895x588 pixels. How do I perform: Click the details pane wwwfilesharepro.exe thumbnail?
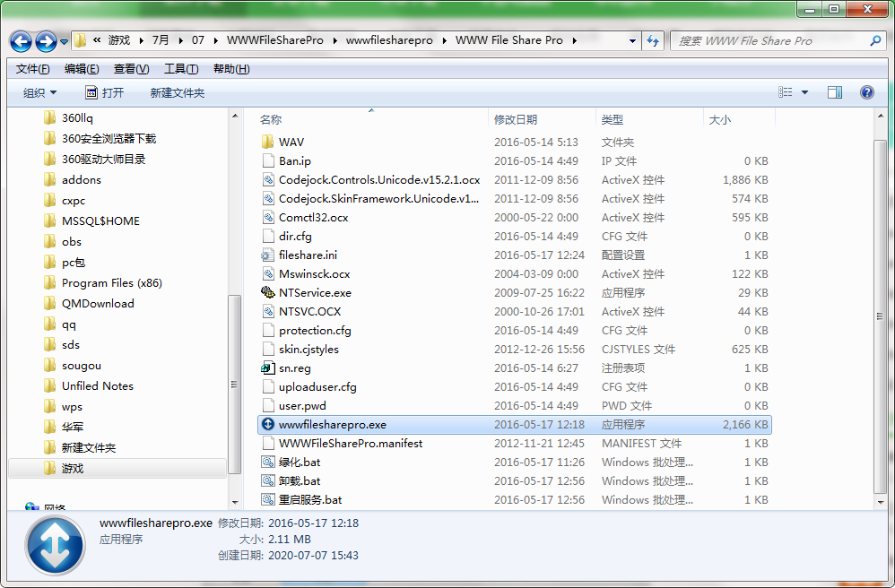pyautogui.click(x=55, y=545)
